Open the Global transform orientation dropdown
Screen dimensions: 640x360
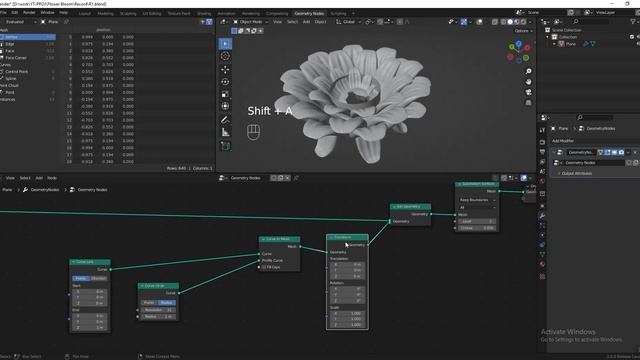(x=349, y=22)
